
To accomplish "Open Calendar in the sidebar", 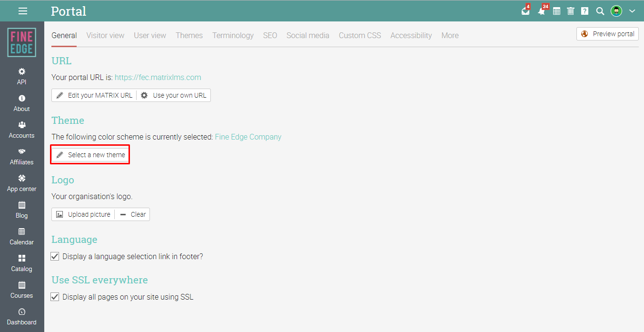I will tap(22, 236).
